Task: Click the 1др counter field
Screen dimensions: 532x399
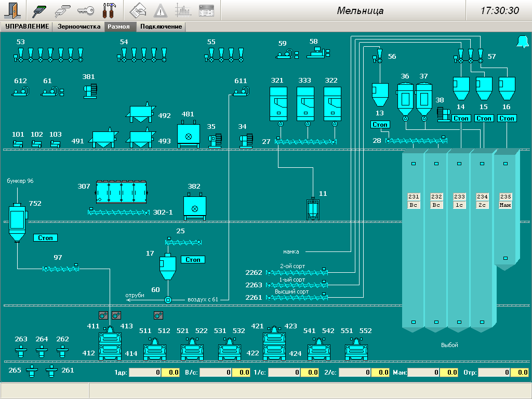Action: [x=145, y=373]
